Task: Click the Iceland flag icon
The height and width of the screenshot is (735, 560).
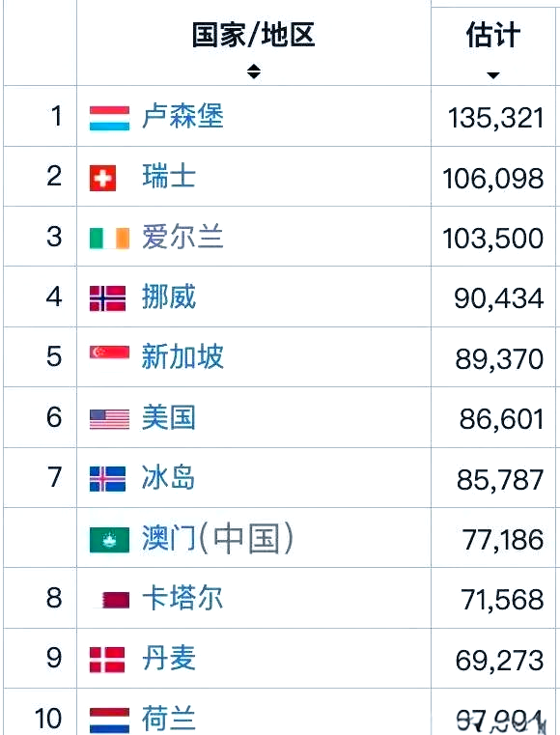Action: tap(107, 479)
